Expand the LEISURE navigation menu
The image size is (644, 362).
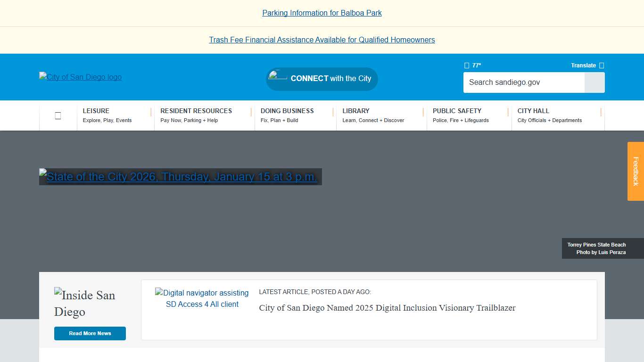(96, 115)
